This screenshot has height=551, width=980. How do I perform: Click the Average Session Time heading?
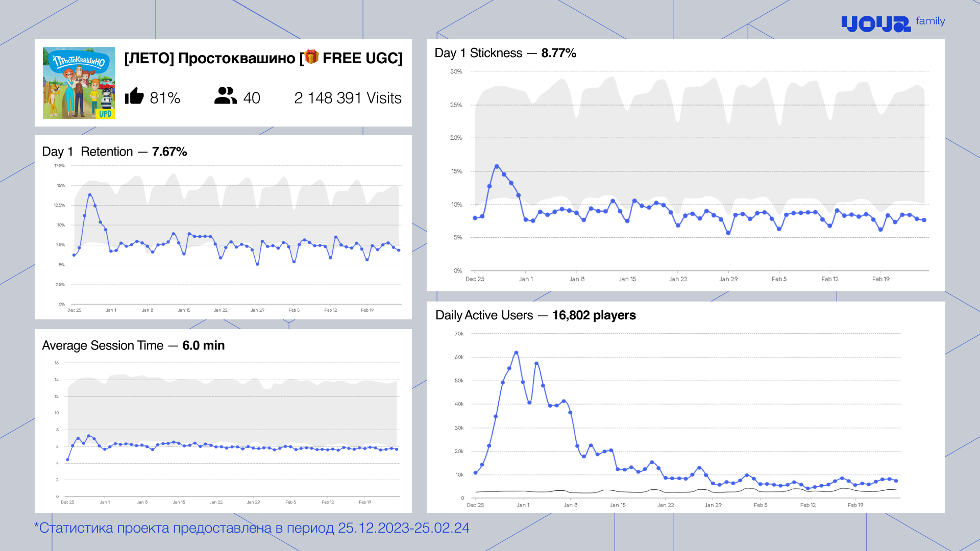pyautogui.click(x=103, y=345)
